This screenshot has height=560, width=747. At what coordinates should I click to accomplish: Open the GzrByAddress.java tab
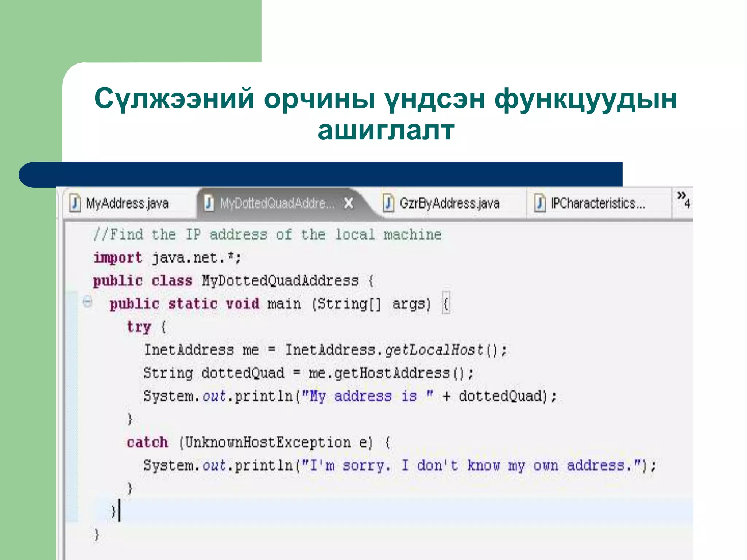[x=449, y=203]
